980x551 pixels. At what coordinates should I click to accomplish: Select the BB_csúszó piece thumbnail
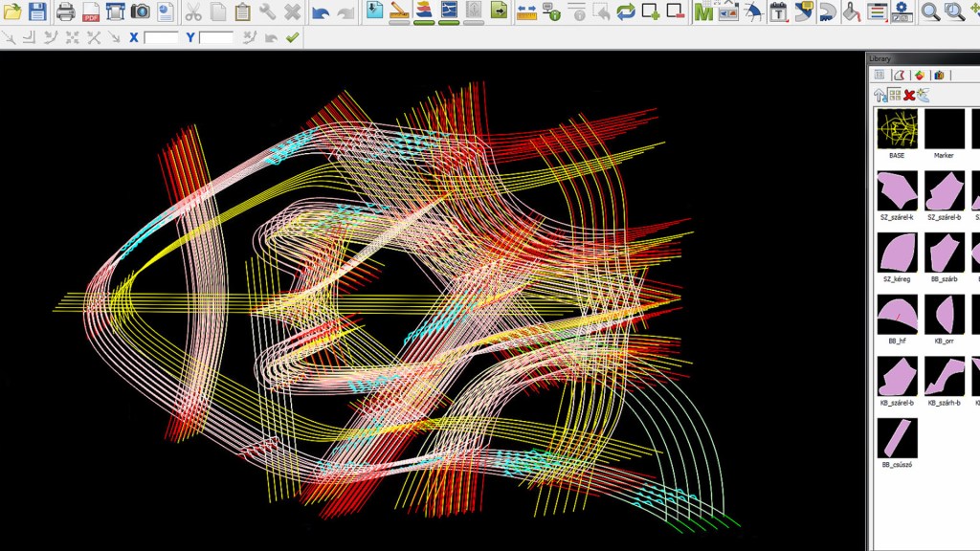pyautogui.click(x=897, y=438)
